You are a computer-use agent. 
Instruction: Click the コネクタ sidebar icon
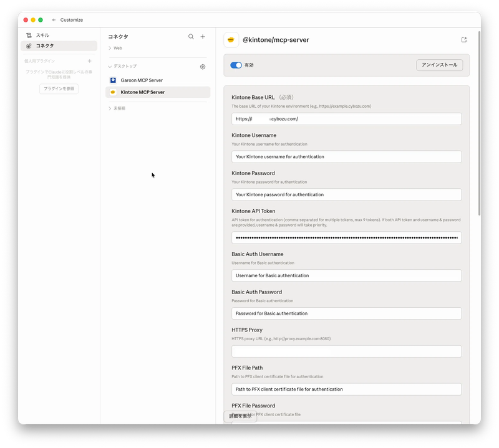[29, 45]
